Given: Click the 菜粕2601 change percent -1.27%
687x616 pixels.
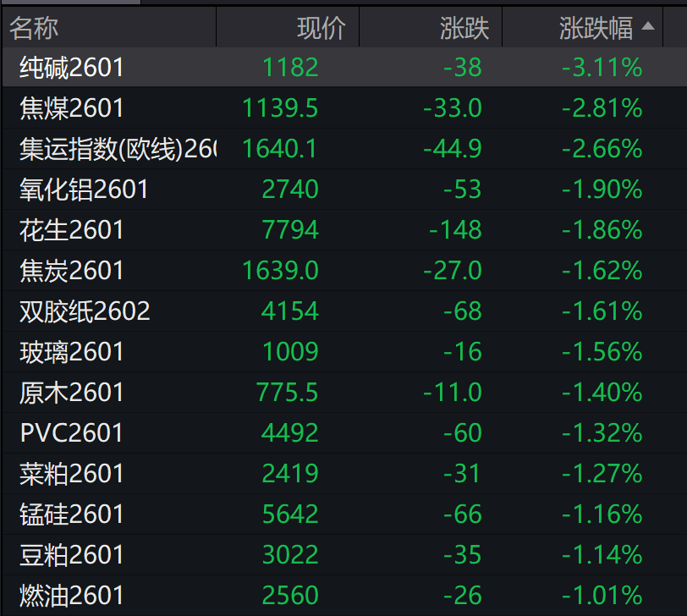Looking at the screenshot, I should click(602, 473).
